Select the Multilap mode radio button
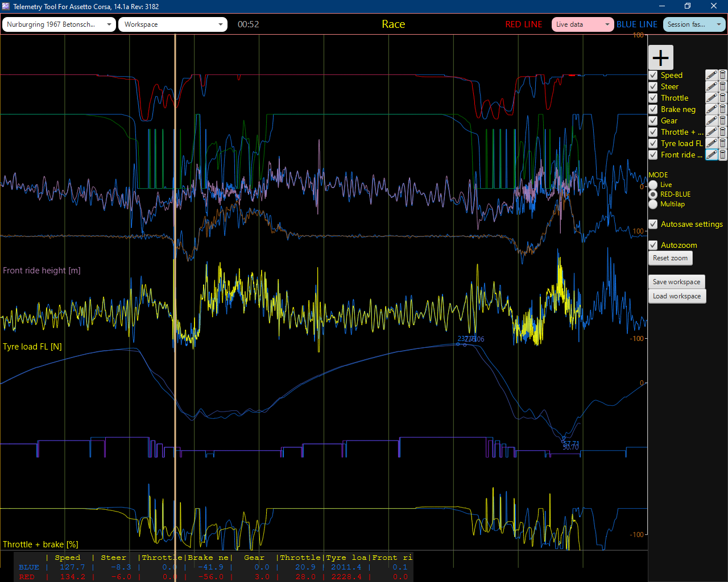The image size is (728, 582). pyautogui.click(x=653, y=204)
